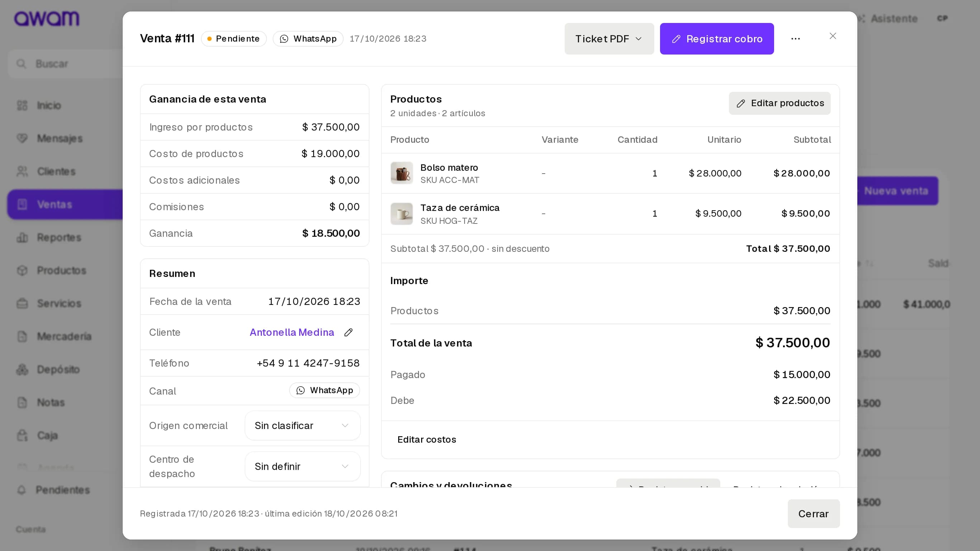Screen dimensions: 980x551
Task: Close the Venta #111 dialog with X
Action: pos(833,36)
